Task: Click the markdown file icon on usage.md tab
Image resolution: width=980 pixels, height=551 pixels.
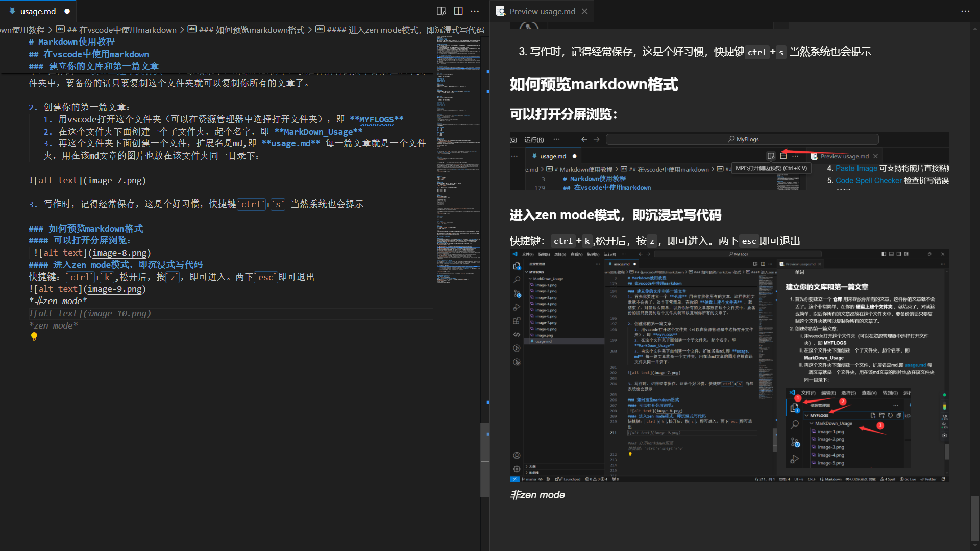Action: coord(12,11)
